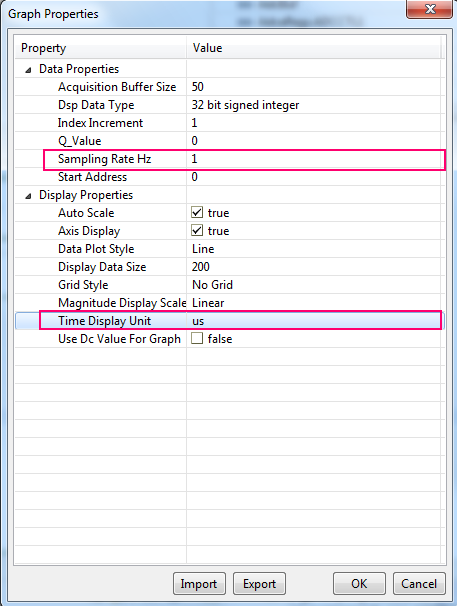The height and width of the screenshot is (606, 457).
Task: Close the Graph Properties window
Action: 430,9
